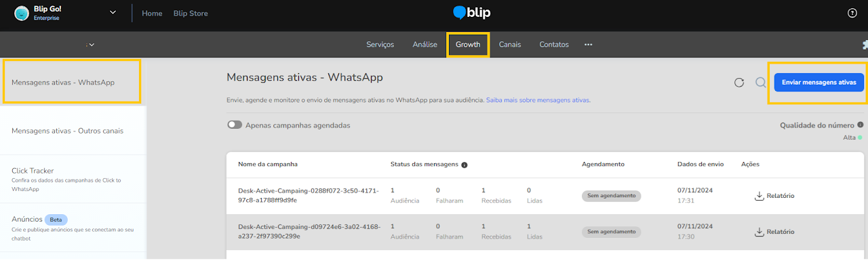The height and width of the screenshot is (265, 868).
Task: Click the Beta badge next to Anúncios
Action: click(x=56, y=220)
